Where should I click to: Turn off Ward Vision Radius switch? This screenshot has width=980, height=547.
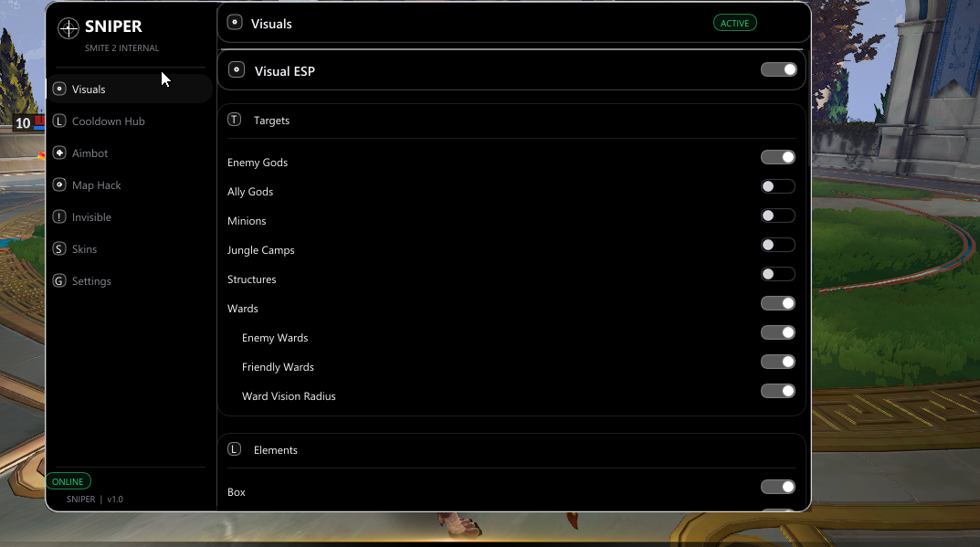pyautogui.click(x=778, y=391)
